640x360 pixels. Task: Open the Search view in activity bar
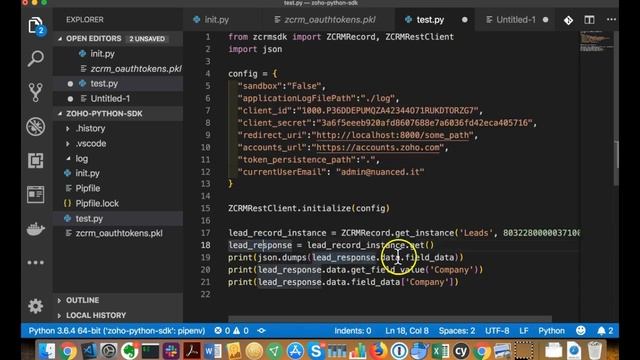(x=36, y=58)
